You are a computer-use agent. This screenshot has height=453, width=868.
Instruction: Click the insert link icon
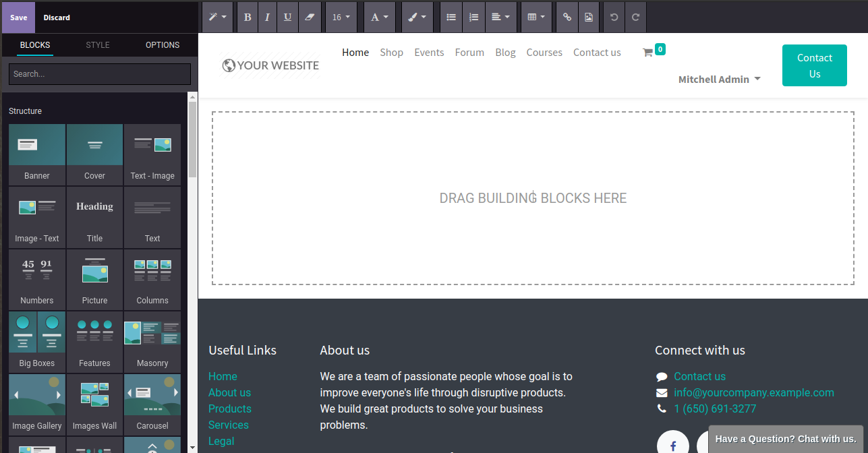point(567,17)
